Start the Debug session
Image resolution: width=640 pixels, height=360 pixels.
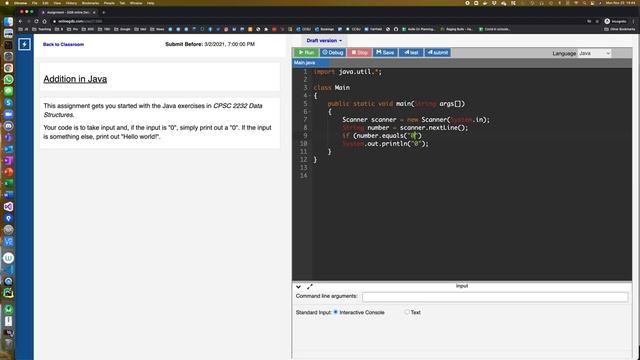point(333,53)
